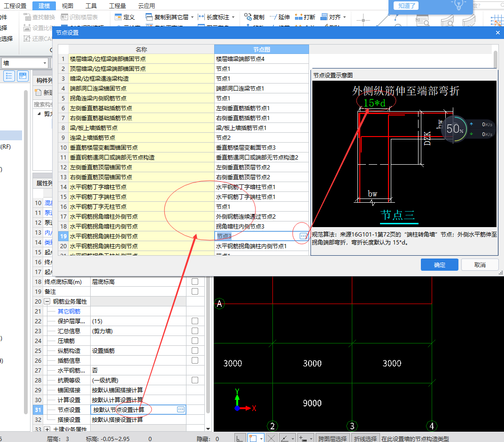Click the Break (打断) tool icon
This screenshot has height=442, width=504.
tap(298, 17)
